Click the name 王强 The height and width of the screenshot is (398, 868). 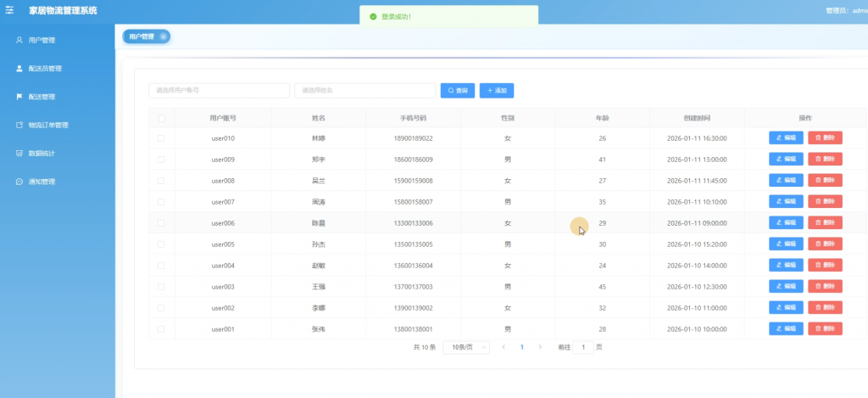tap(319, 287)
